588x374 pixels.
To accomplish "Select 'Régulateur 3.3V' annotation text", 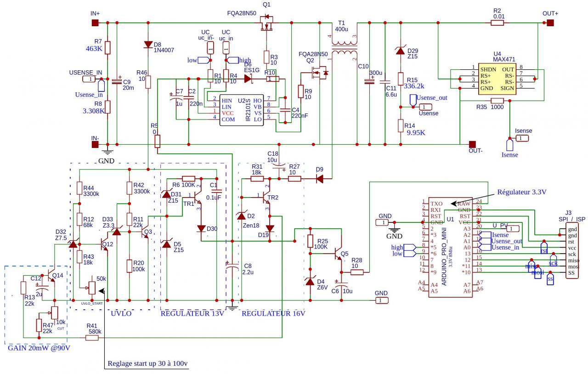I will click(x=522, y=192).
